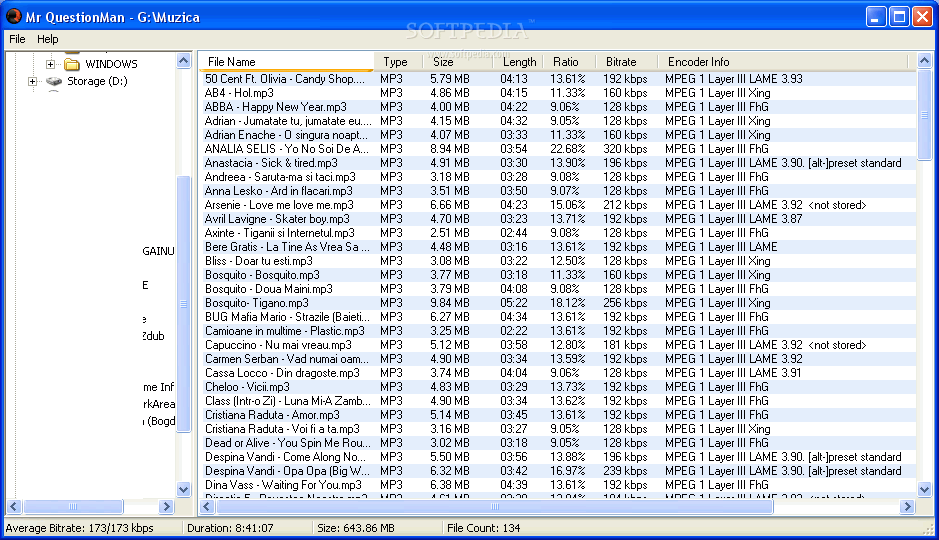Click file list scroll up arrow
Screen dimensions: 939x540
[x=924, y=60]
